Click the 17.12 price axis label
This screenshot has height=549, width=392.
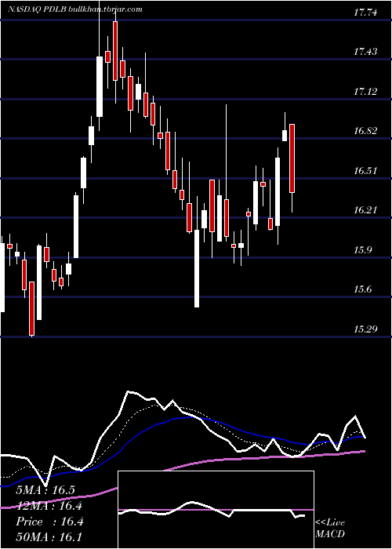coord(365,92)
